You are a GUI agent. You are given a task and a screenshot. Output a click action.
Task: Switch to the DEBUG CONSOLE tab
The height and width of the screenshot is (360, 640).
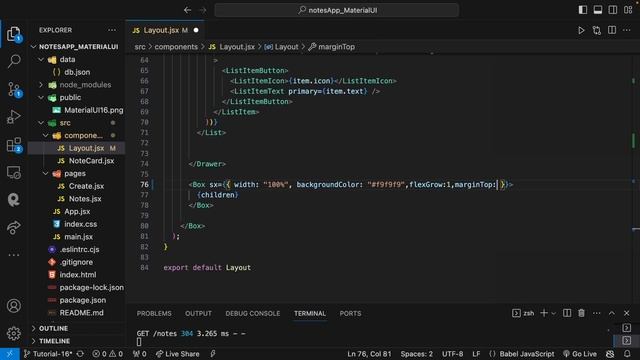click(x=253, y=313)
